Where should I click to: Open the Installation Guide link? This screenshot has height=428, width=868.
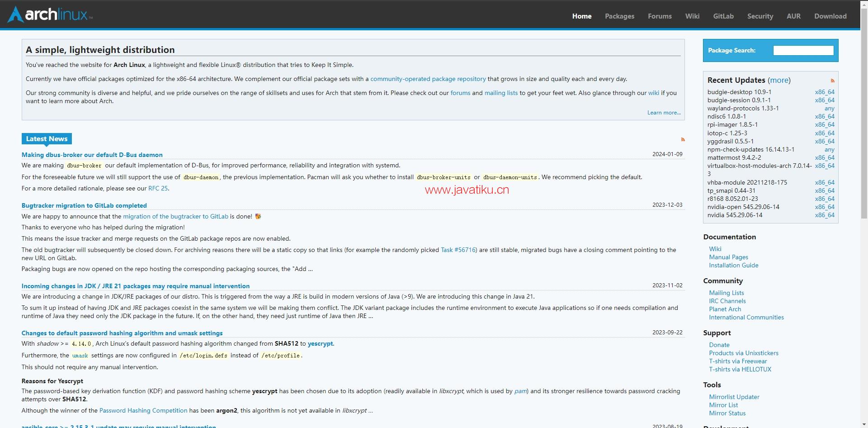click(734, 265)
